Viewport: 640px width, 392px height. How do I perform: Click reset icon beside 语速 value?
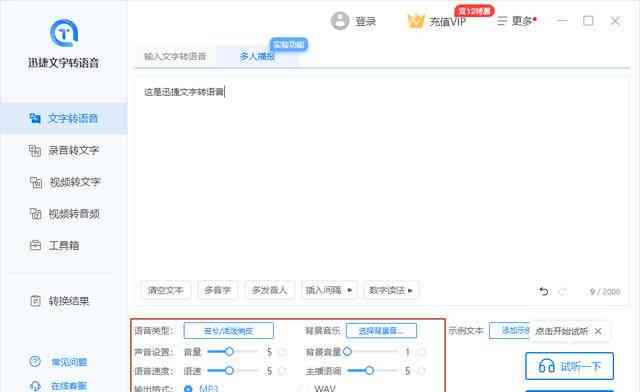pos(282,371)
